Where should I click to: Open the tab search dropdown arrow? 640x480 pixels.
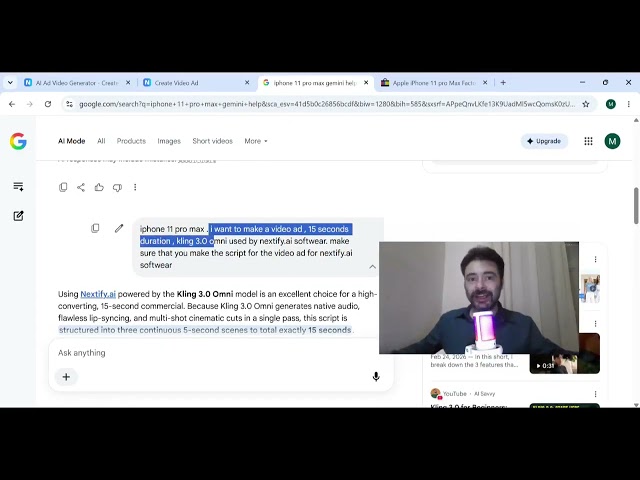[x=10, y=82]
